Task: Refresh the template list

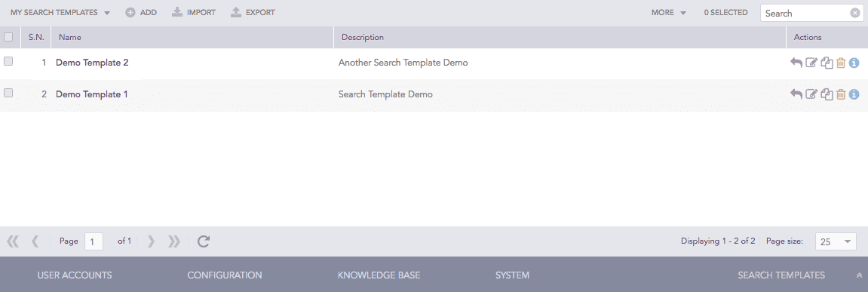Action: [204, 241]
